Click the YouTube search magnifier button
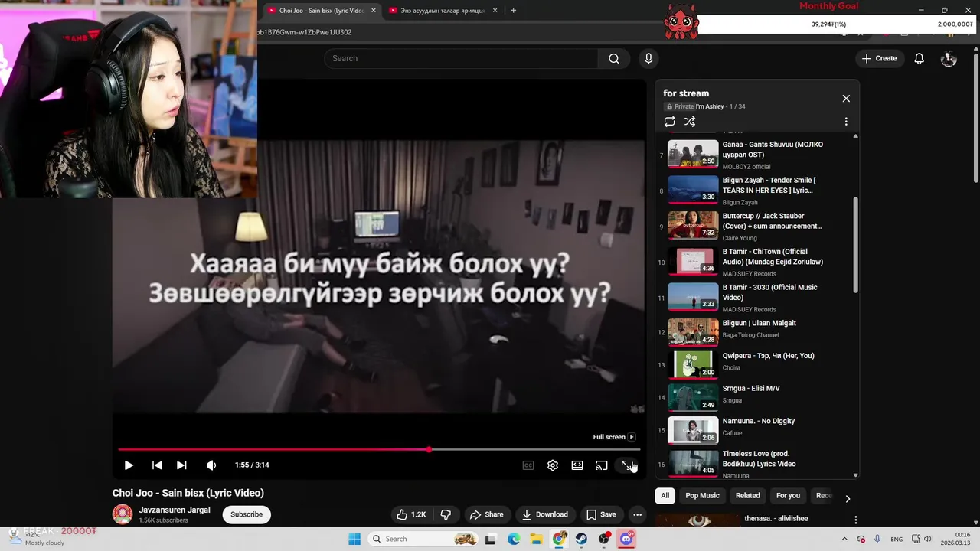The image size is (980, 551). click(614, 59)
